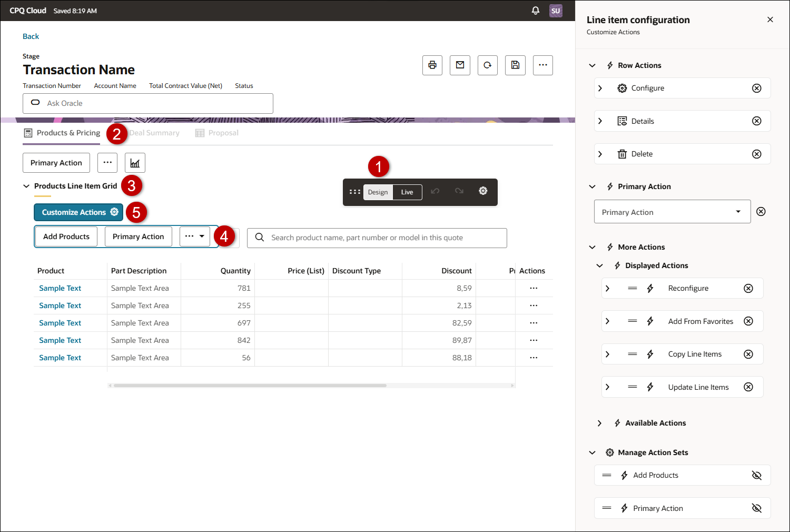
Task: Hide the Add Products action set
Action: [x=757, y=475]
